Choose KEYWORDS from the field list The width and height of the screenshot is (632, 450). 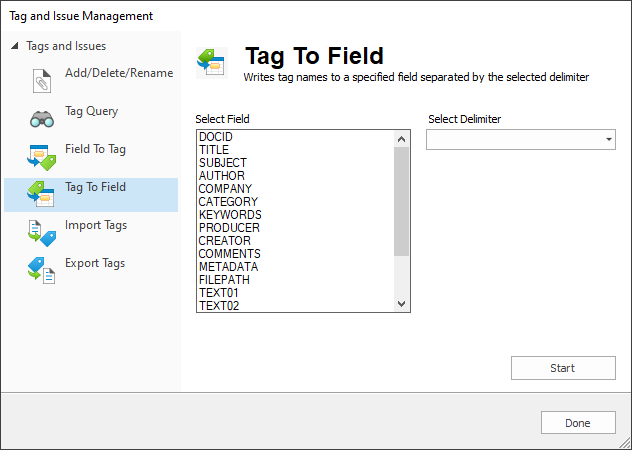point(230,215)
